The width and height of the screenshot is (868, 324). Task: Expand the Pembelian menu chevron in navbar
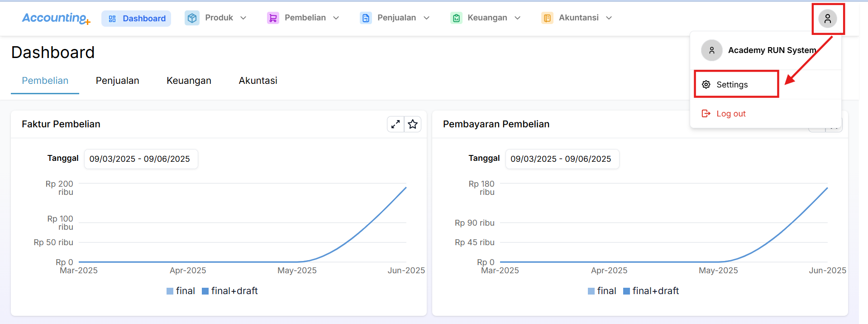coord(336,18)
